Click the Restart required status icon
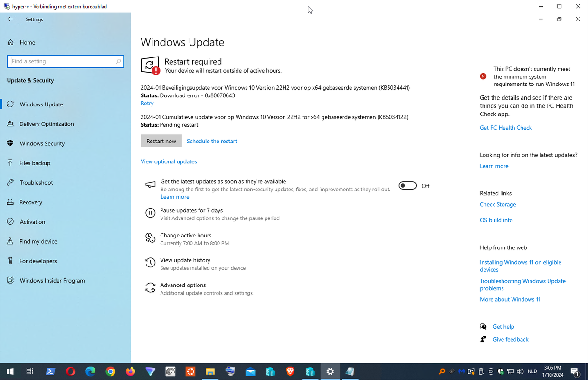 [150, 66]
